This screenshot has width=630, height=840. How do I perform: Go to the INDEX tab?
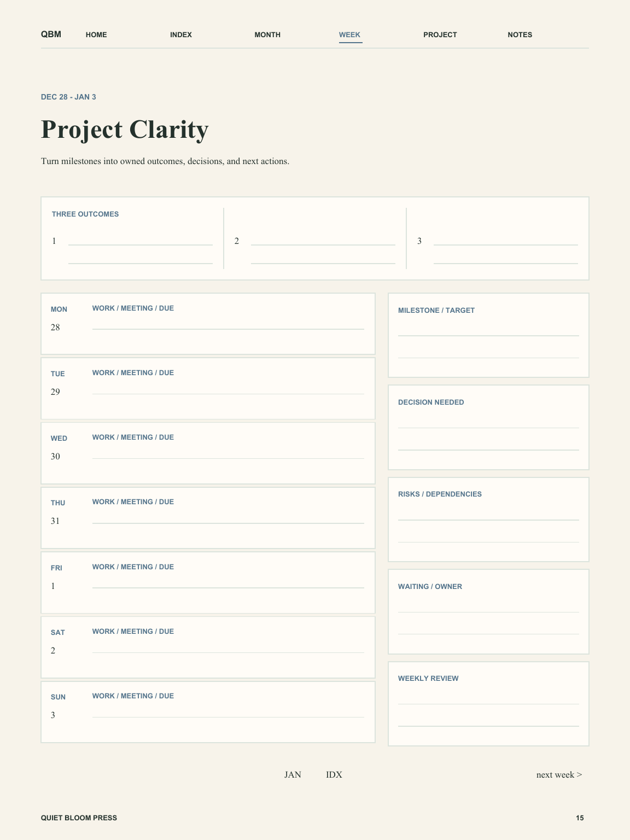(181, 34)
